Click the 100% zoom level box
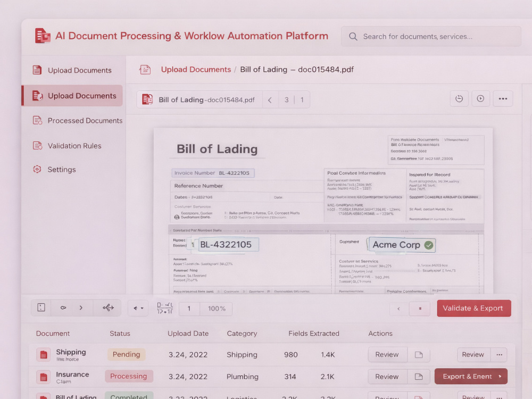Screen dimensions: 532x399 coord(217,309)
